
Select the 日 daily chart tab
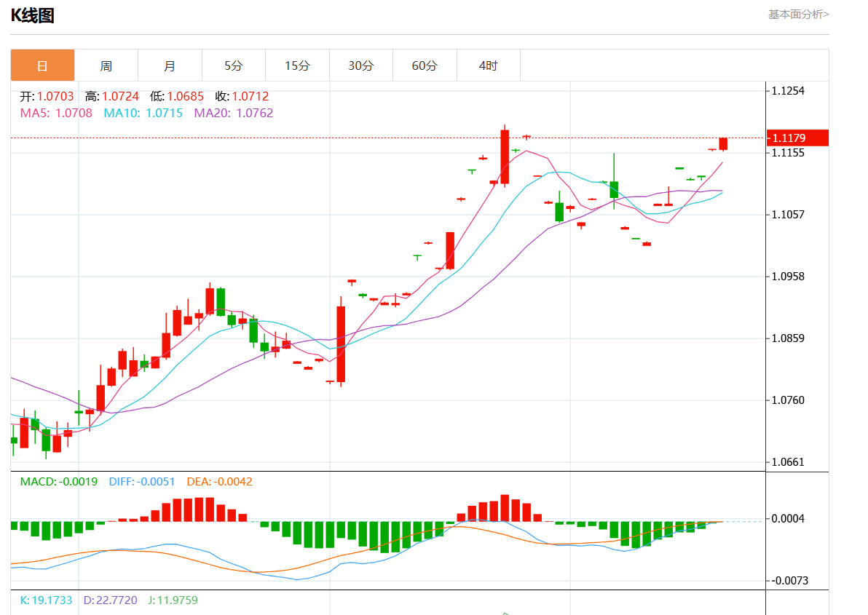(x=43, y=66)
